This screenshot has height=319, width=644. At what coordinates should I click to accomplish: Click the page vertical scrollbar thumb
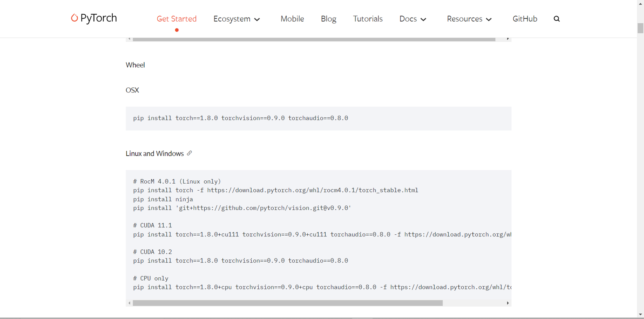(x=640, y=28)
